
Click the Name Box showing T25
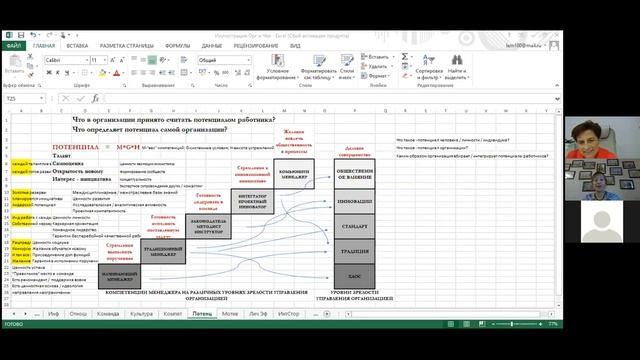pos(24,98)
